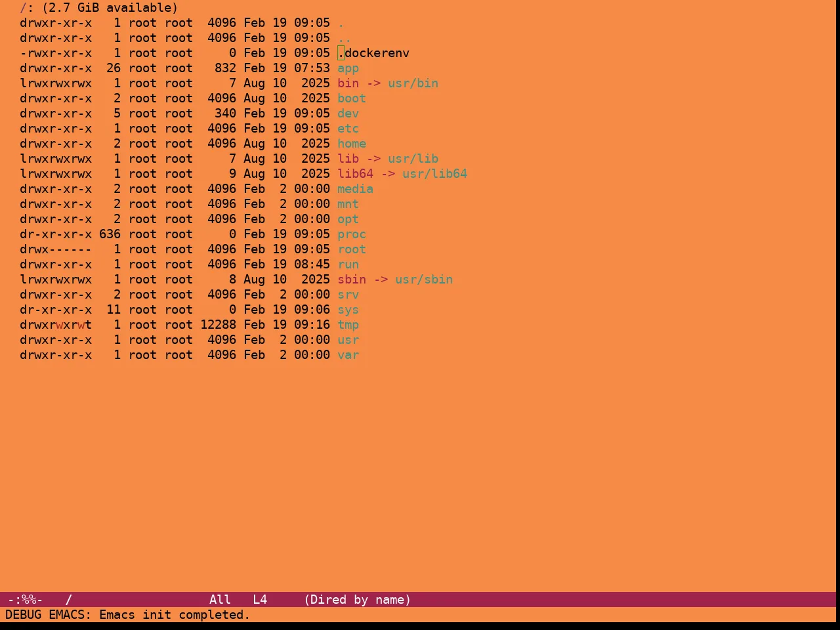Click the 636 link count of proc
The image size is (840, 630).
[110, 234]
